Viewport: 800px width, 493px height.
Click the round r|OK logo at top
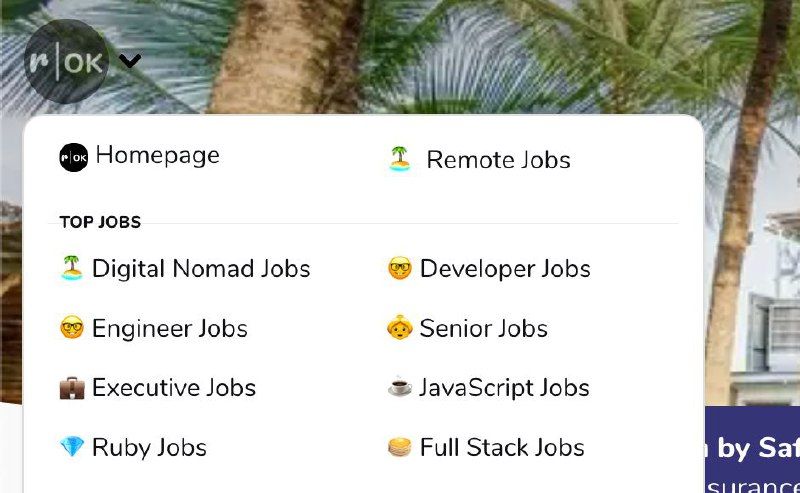[65, 62]
